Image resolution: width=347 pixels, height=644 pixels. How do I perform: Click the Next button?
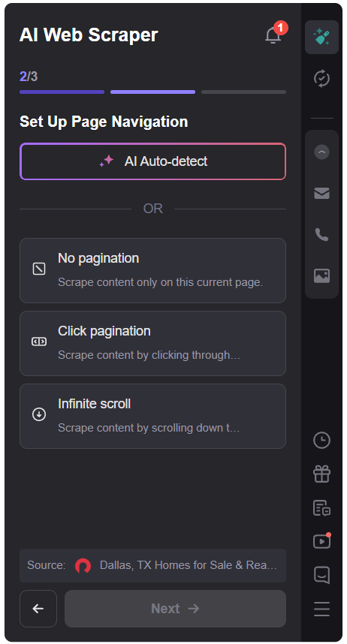[x=175, y=609]
